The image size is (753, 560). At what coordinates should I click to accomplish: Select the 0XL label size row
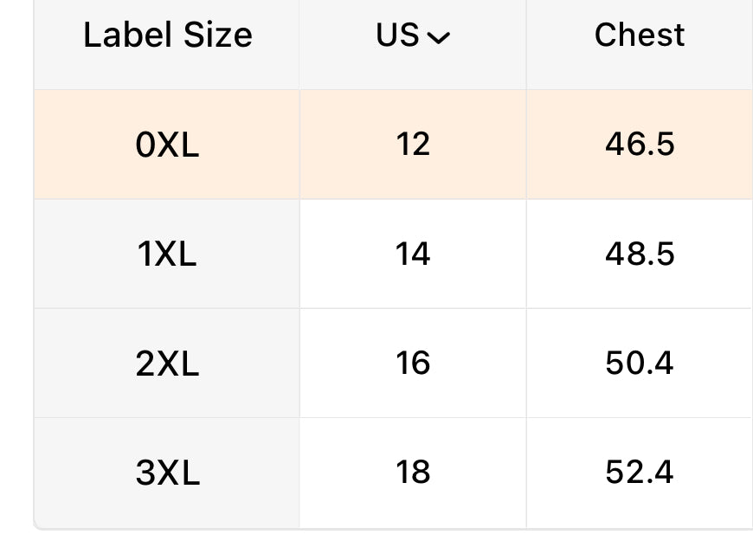(167, 145)
